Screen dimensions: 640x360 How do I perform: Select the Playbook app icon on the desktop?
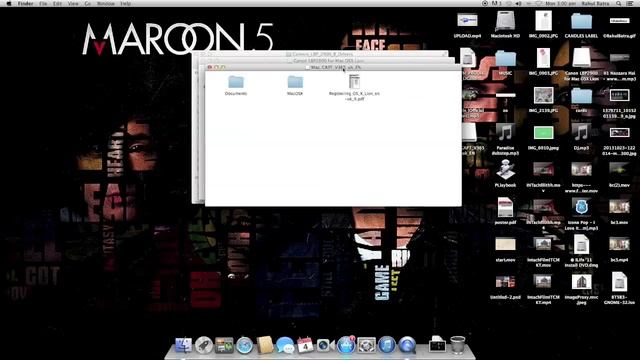coord(505,170)
